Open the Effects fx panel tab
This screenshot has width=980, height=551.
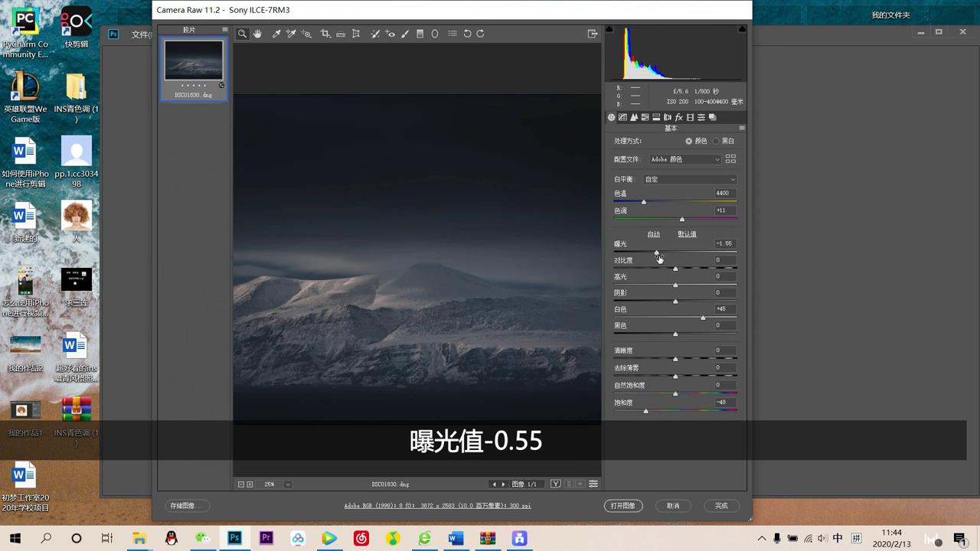[678, 117]
